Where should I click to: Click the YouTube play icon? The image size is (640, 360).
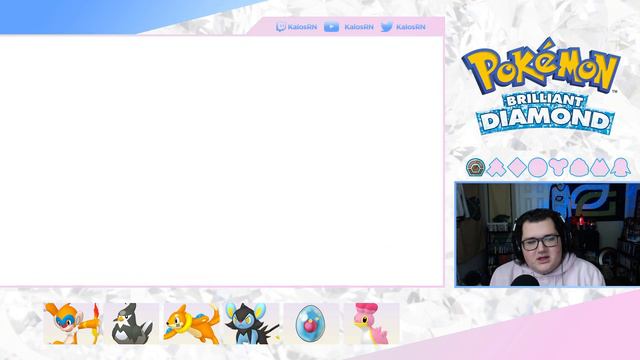(x=331, y=27)
